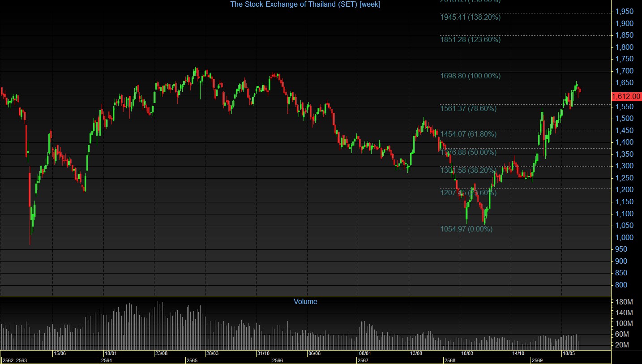Select the 1,350 price axis label
Image resolution: width=642 pixels, height=364 pixels.
pos(624,154)
